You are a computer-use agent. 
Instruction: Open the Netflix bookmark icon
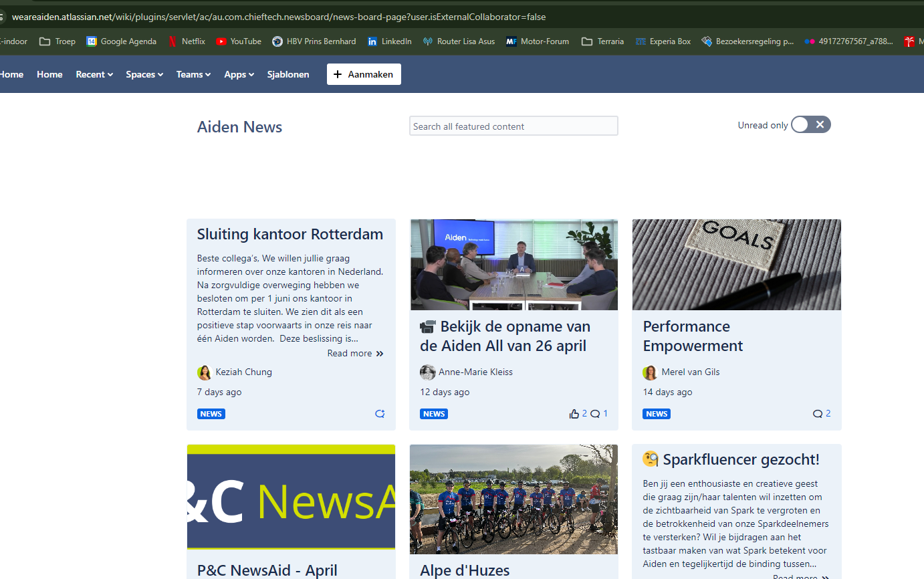click(172, 41)
